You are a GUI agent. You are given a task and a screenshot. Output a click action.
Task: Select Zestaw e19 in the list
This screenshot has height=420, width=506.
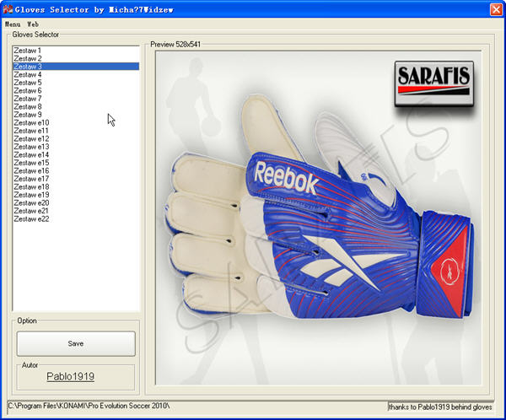coord(76,195)
